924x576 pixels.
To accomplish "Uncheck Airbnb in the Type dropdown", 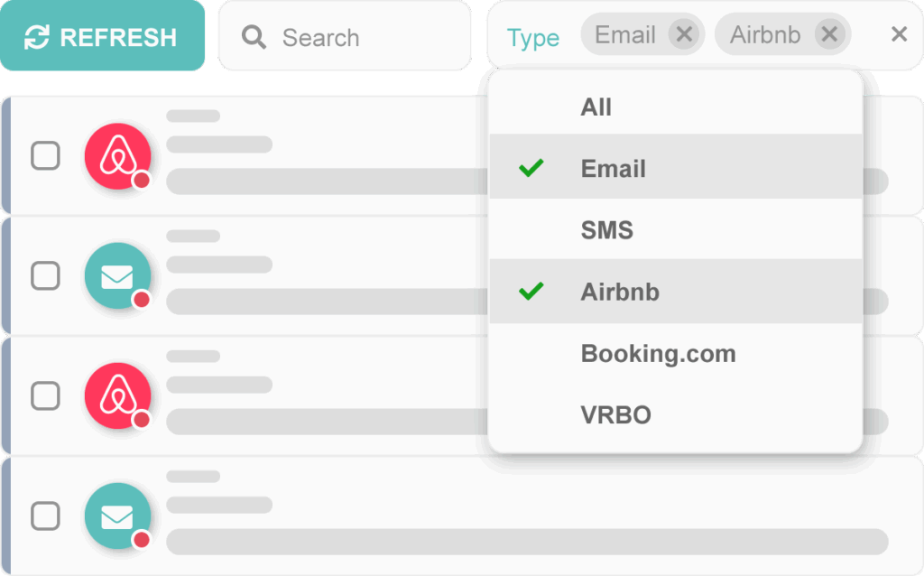I will tap(675, 292).
